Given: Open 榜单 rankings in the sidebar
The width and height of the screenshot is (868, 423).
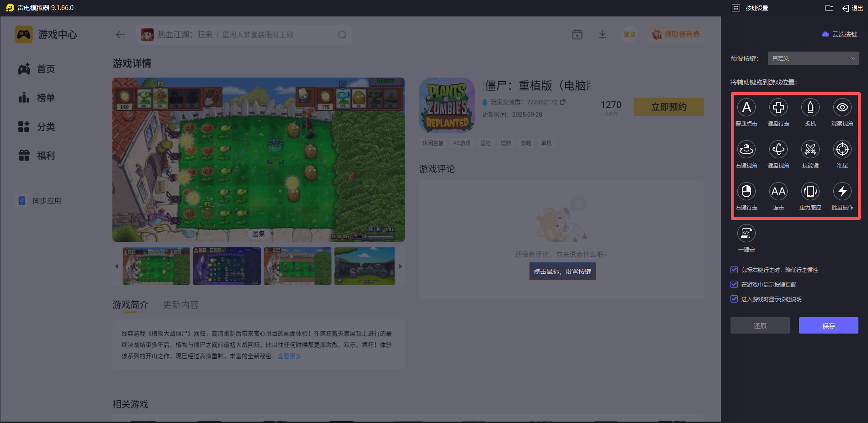Looking at the screenshot, I should pyautogui.click(x=37, y=98).
